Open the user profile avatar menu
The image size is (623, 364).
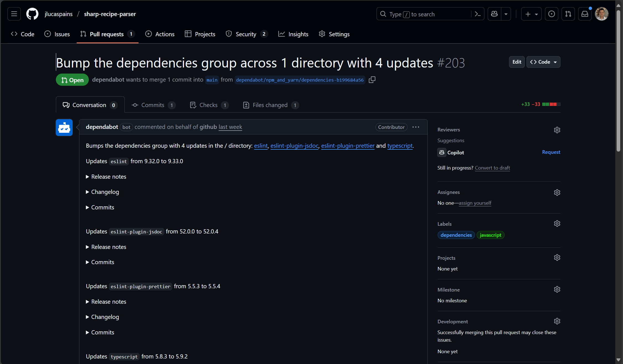(x=602, y=14)
